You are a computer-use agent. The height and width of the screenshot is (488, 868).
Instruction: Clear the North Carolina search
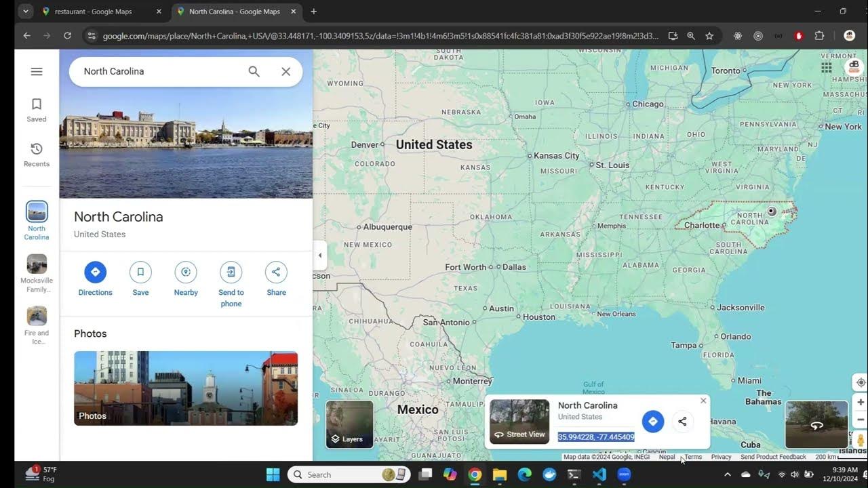point(286,71)
